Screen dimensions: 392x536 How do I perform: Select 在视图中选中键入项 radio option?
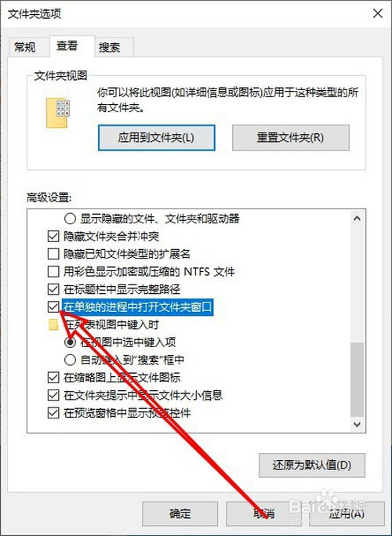[x=70, y=342]
